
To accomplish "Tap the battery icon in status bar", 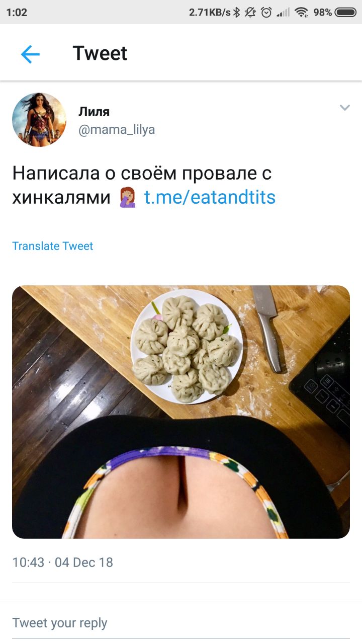I will pyautogui.click(x=345, y=12).
